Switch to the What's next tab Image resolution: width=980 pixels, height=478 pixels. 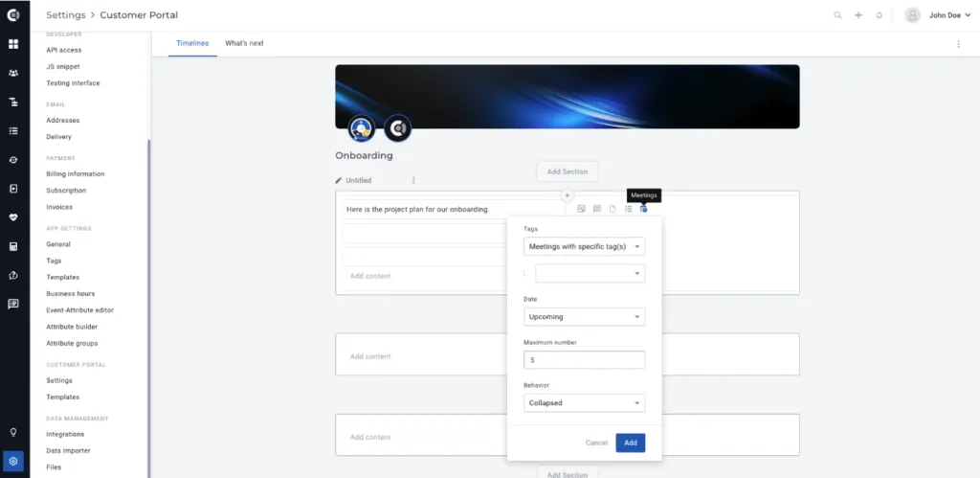point(244,43)
